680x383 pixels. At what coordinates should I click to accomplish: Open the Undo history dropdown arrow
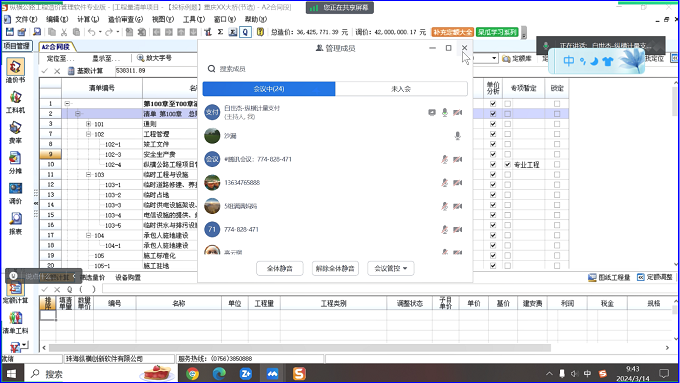coord(100,32)
